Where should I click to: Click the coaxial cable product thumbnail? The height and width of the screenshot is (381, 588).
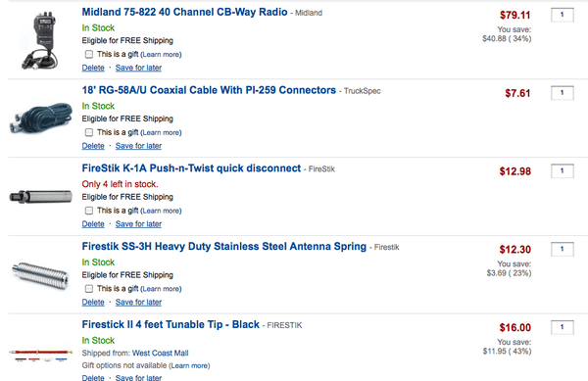click(40, 118)
